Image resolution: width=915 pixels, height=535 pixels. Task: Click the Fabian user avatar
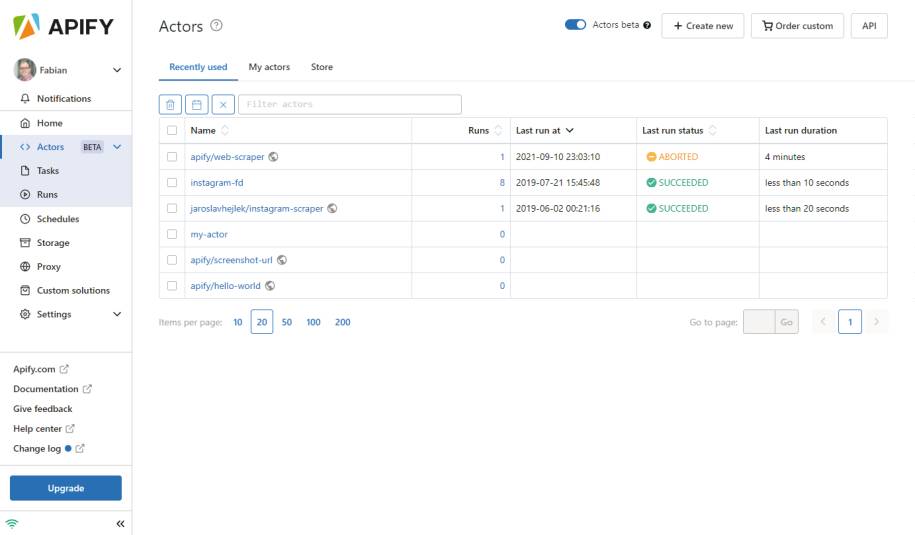pos(25,69)
